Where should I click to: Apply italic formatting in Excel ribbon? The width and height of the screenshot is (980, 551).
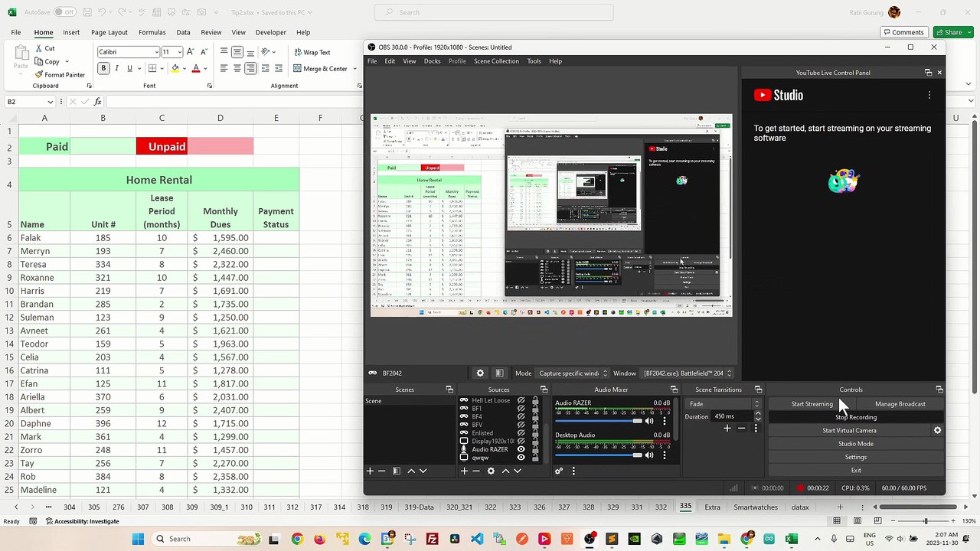pos(116,68)
